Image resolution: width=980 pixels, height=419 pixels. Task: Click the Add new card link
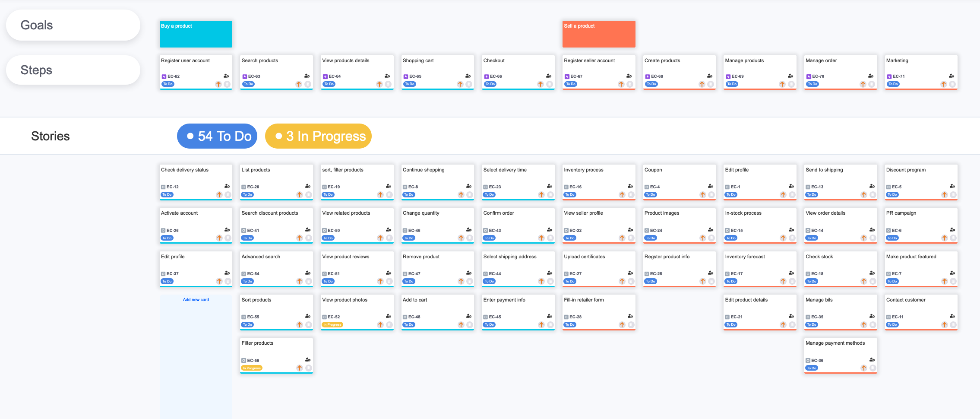pos(196,300)
